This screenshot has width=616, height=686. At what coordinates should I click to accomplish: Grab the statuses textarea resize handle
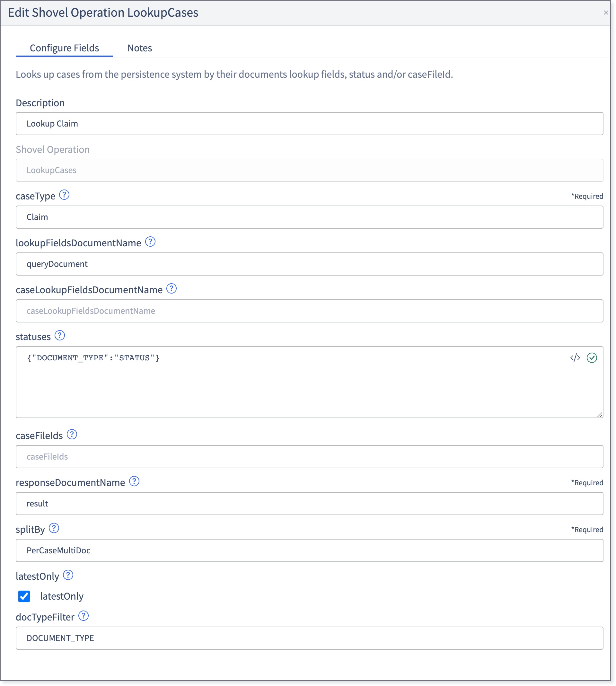click(x=600, y=415)
